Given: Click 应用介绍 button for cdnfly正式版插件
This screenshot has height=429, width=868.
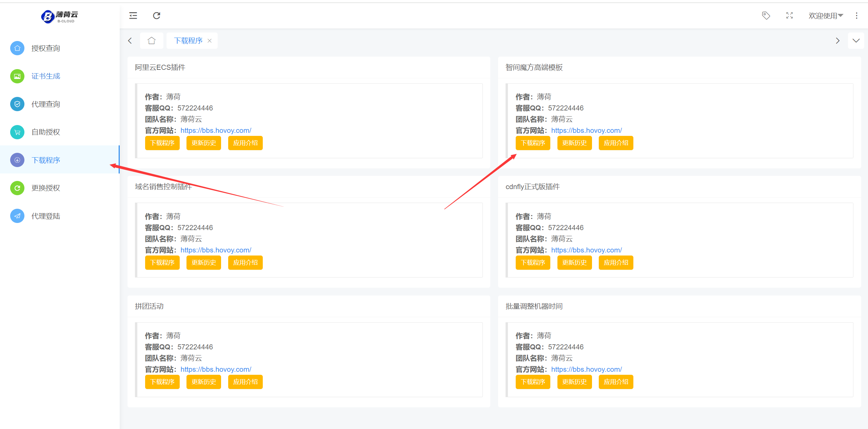Looking at the screenshot, I should 616,263.
